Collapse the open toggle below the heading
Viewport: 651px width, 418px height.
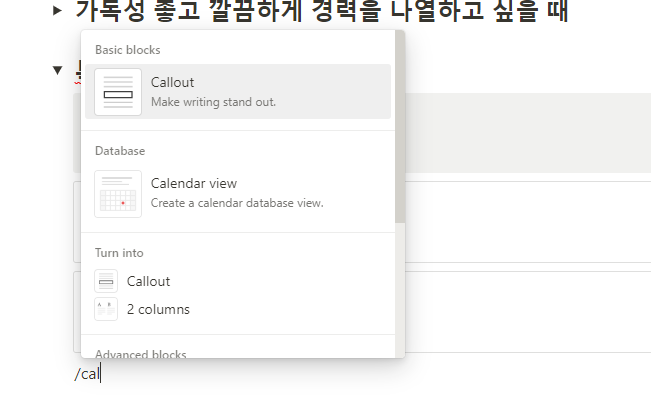[x=58, y=70]
